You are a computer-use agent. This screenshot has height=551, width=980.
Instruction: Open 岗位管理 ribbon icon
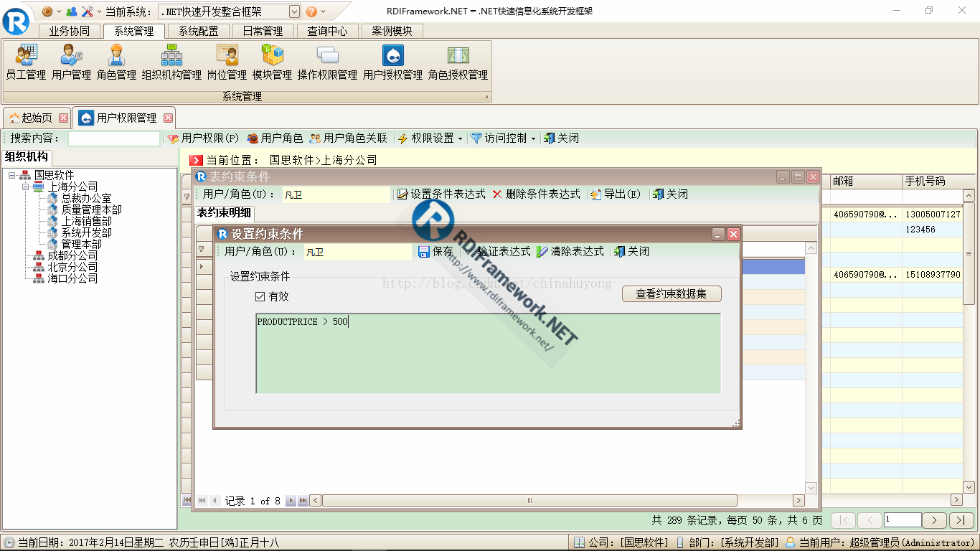pyautogui.click(x=227, y=62)
